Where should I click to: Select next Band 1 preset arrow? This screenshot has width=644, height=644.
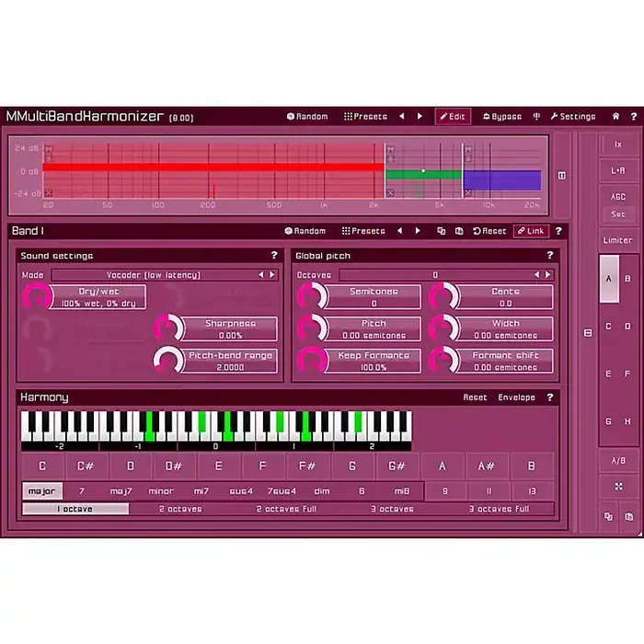click(418, 231)
